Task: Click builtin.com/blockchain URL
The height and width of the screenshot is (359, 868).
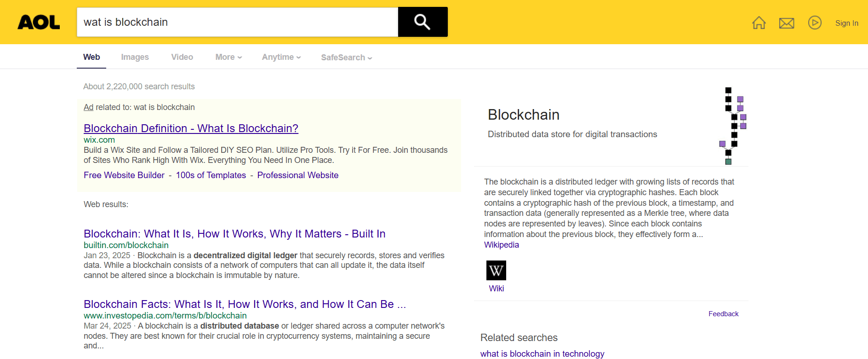Action: pos(126,245)
